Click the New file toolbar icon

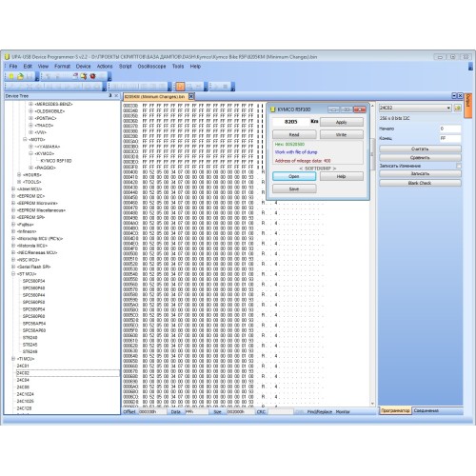(11, 76)
